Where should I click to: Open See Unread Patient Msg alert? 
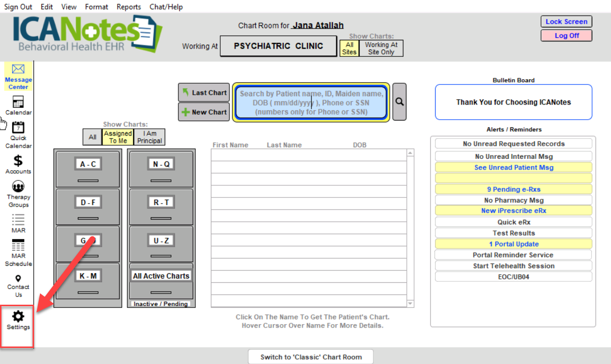click(514, 168)
